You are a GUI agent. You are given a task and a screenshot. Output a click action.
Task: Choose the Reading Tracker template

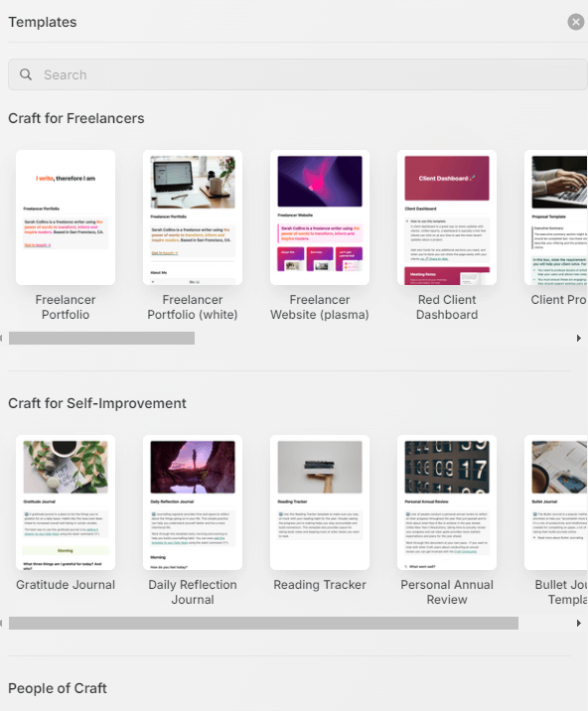(320, 502)
